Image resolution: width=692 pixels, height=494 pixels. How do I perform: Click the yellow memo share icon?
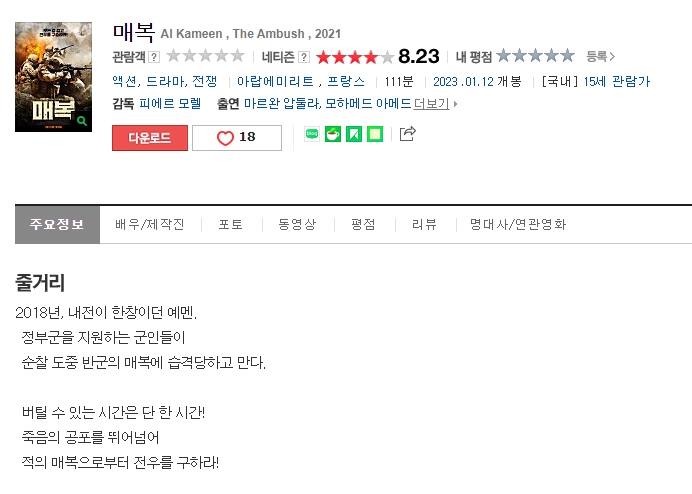tap(375, 134)
